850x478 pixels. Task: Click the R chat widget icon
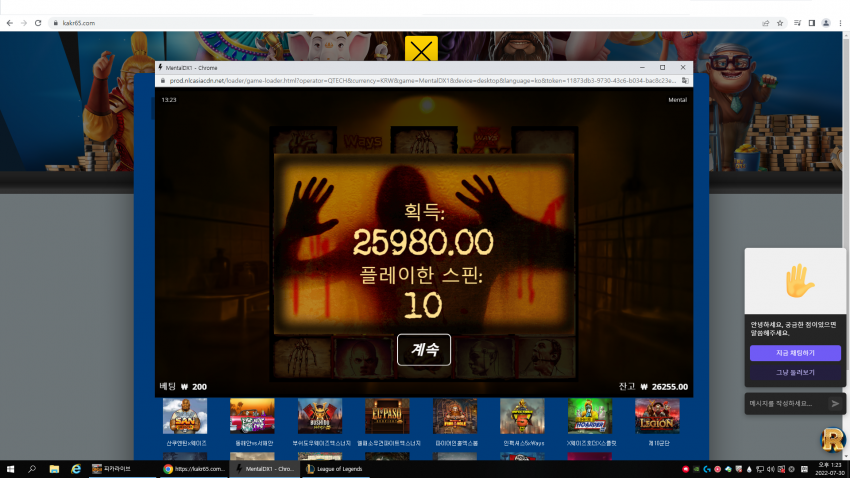coord(833,440)
